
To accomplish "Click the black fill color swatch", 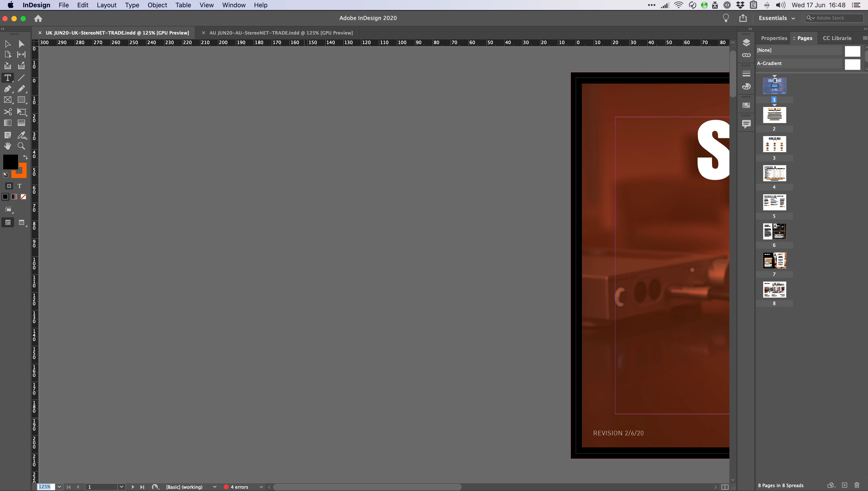I will click(x=10, y=162).
